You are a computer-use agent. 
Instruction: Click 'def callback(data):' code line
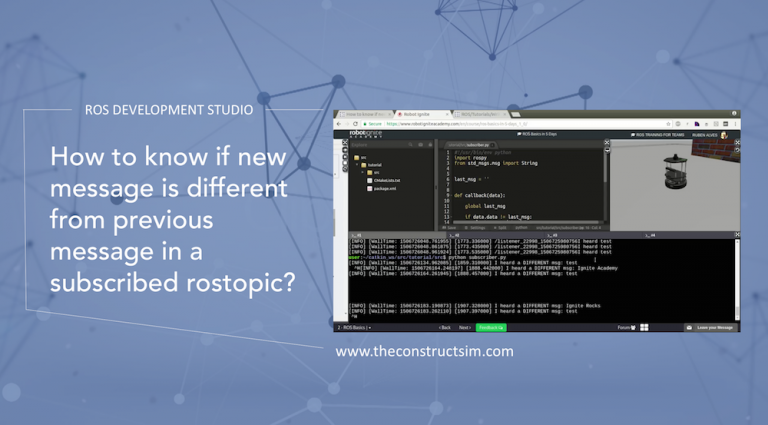[480, 195]
